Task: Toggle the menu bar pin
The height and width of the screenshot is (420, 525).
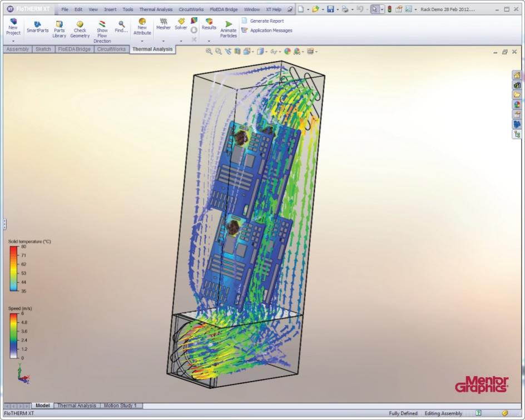Action: coord(290,9)
